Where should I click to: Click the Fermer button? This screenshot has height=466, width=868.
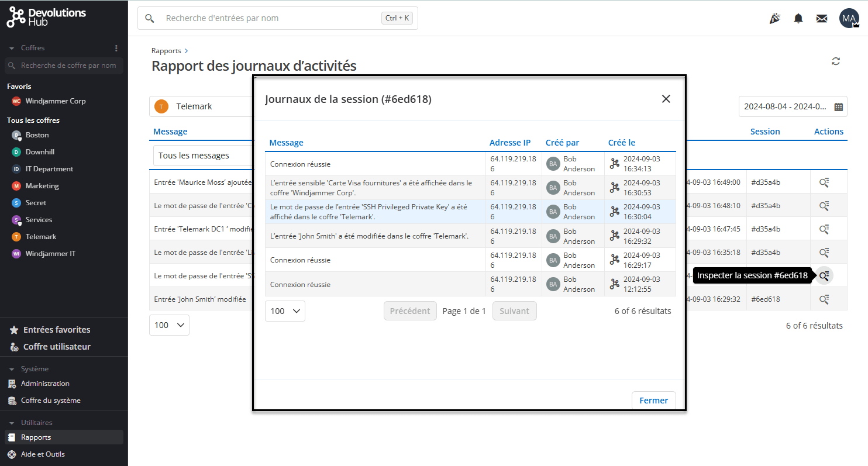pos(653,401)
